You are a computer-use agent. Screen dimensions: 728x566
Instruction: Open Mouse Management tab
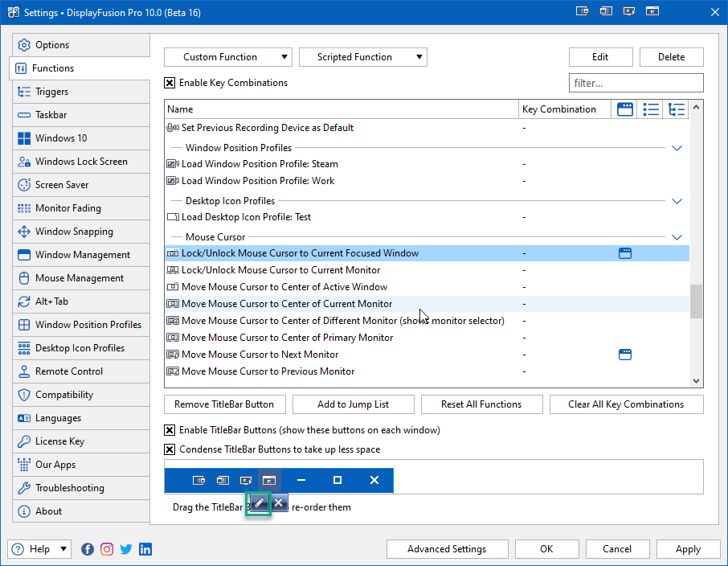tap(81, 278)
